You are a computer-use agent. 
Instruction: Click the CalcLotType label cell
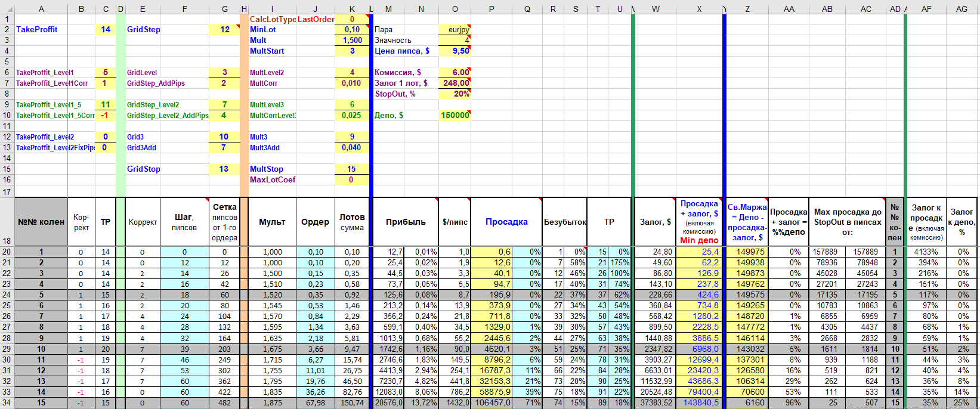pos(272,19)
